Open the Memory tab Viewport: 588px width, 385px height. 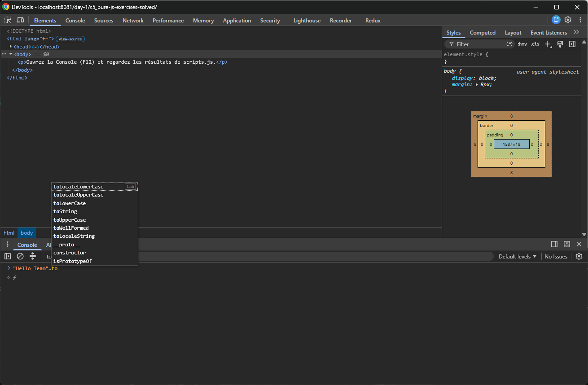203,21
